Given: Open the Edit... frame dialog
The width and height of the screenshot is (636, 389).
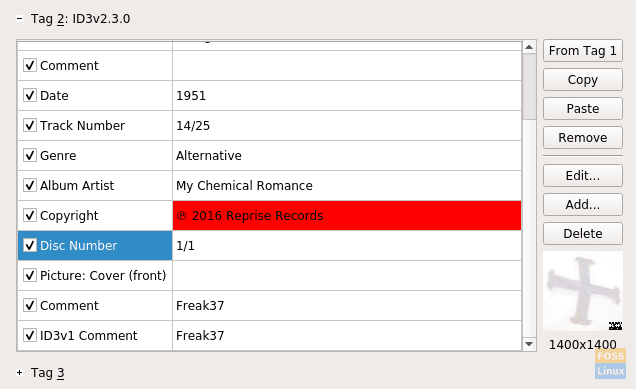Looking at the screenshot, I should pos(582,176).
